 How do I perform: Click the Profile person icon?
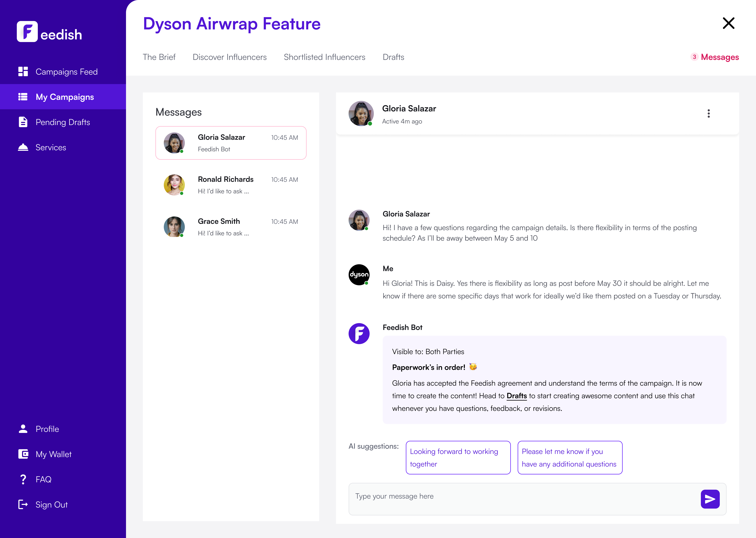point(23,429)
